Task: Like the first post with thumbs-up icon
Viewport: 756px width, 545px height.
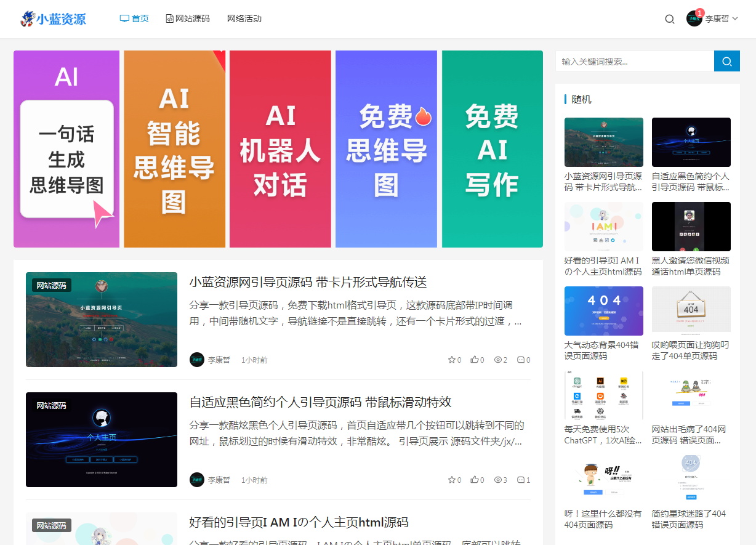Action: point(475,360)
